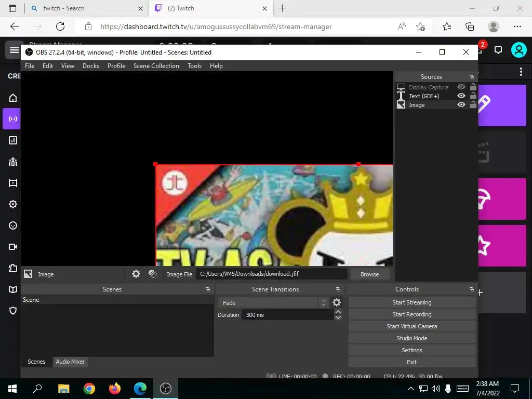The width and height of the screenshot is (532, 399).
Task: Click the star quick action tile
Action: [502, 245]
